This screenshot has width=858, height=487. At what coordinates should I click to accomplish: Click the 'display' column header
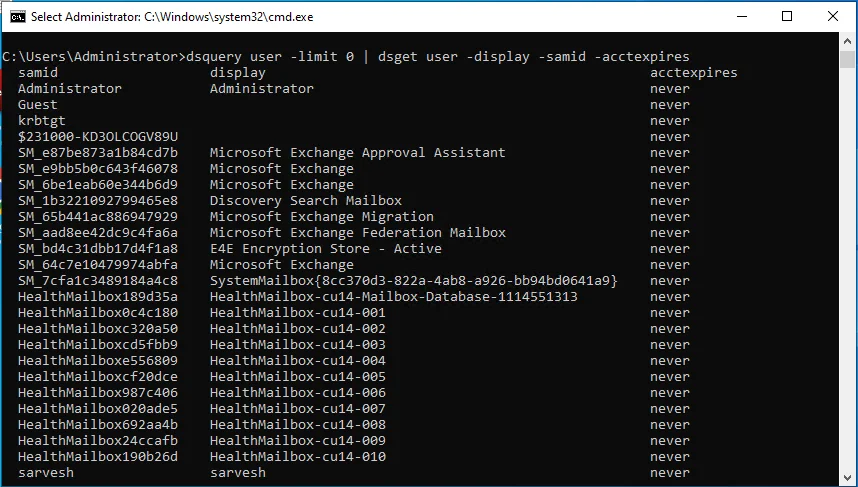click(x=237, y=73)
